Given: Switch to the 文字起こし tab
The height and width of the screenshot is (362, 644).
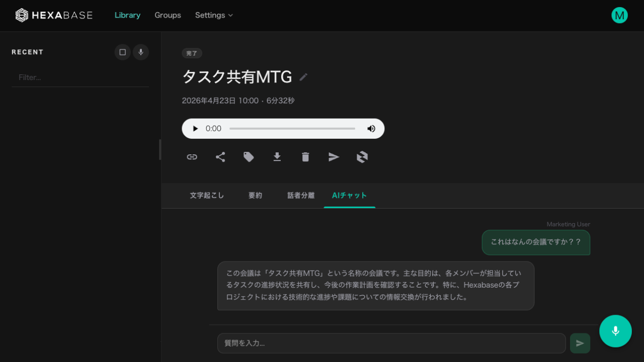Looking at the screenshot, I should pos(207,196).
